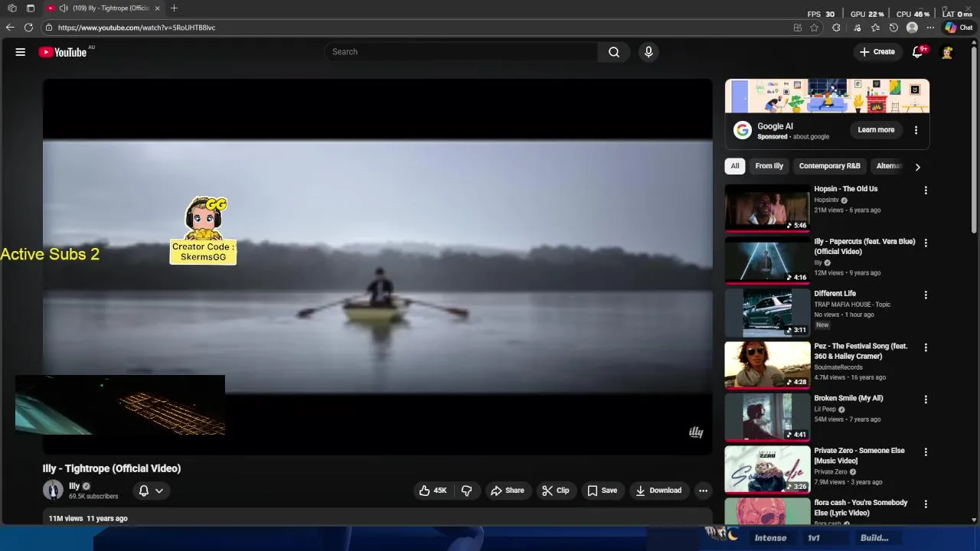Open Copilot Chat in browser toolbar
The image size is (980, 551).
coord(958,28)
